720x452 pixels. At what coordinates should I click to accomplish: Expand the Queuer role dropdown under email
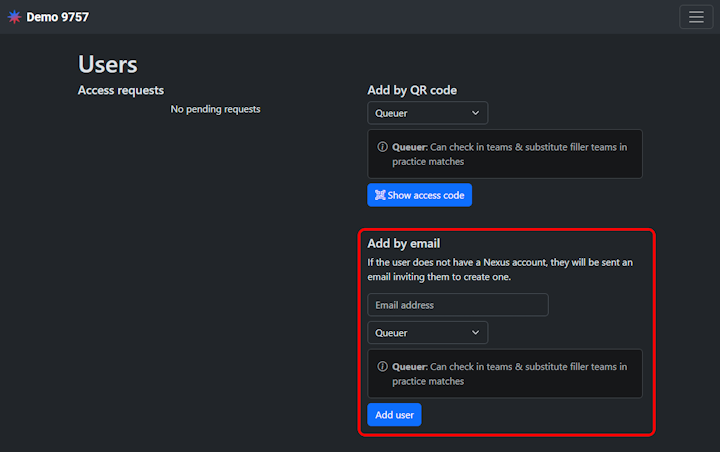tap(427, 332)
